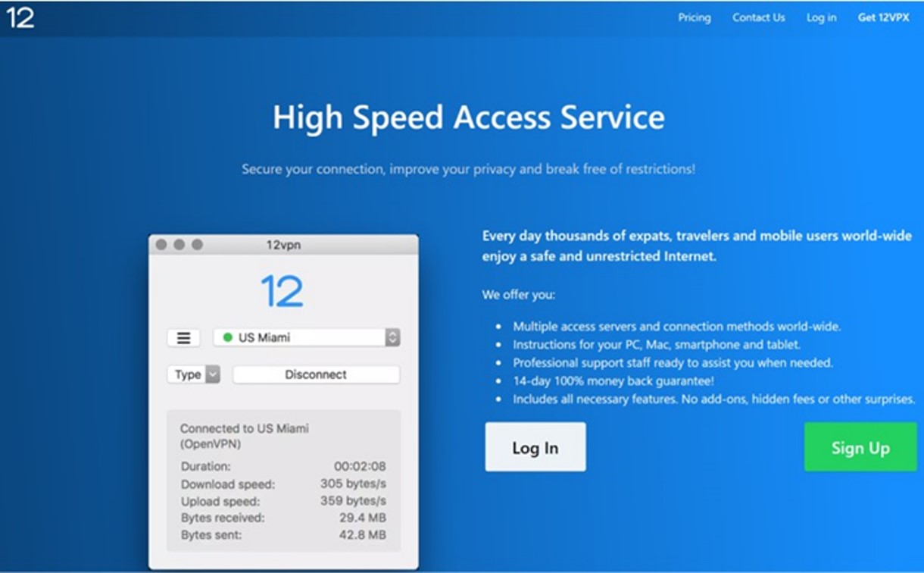The width and height of the screenshot is (924, 573).
Task: Click the 'Includes all necessary features' bullet
Action: click(714, 399)
